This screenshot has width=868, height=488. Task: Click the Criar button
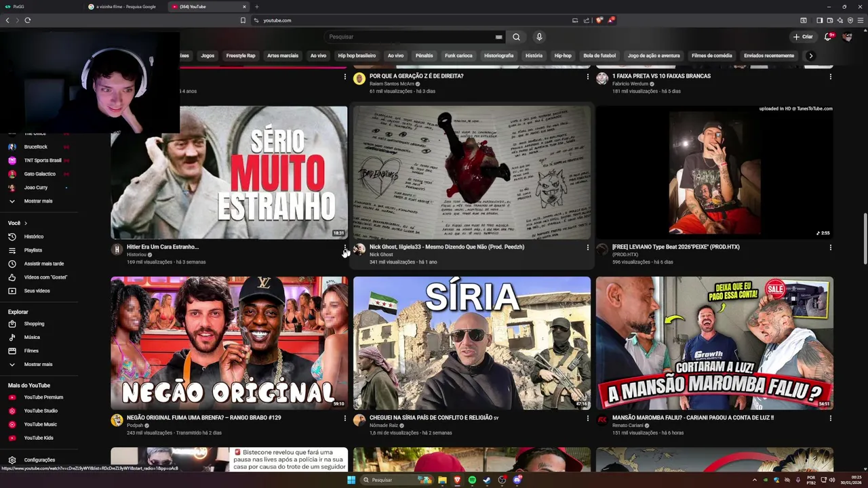tap(803, 37)
